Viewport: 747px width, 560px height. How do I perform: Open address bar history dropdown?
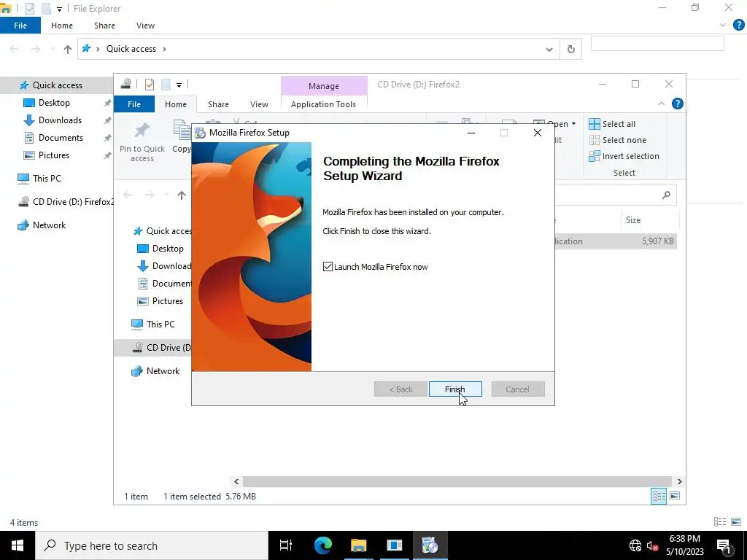coord(549,49)
